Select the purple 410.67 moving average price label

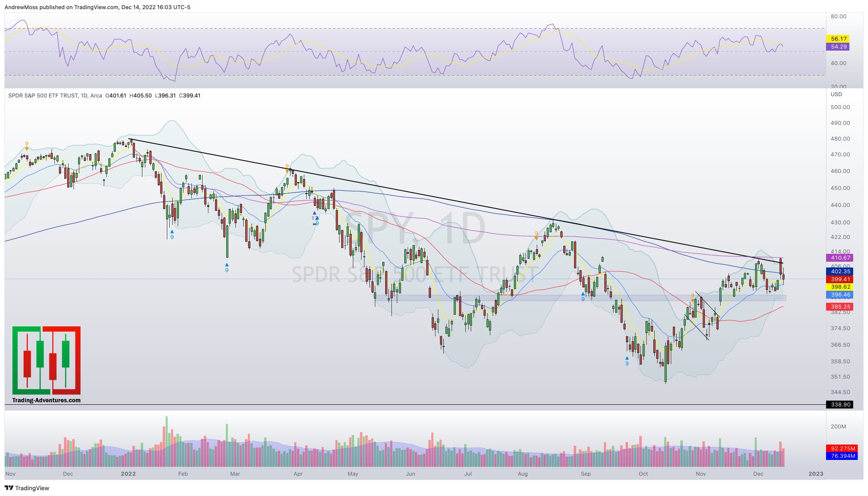[x=840, y=258]
